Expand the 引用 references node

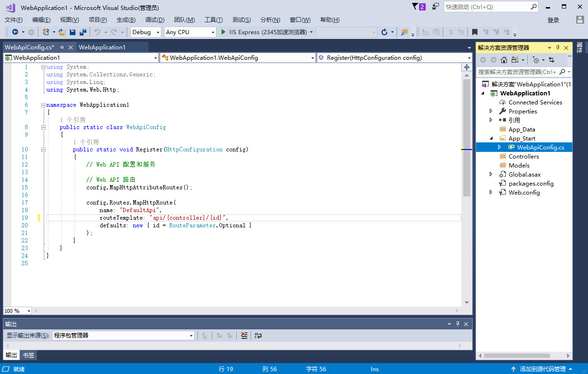click(491, 121)
